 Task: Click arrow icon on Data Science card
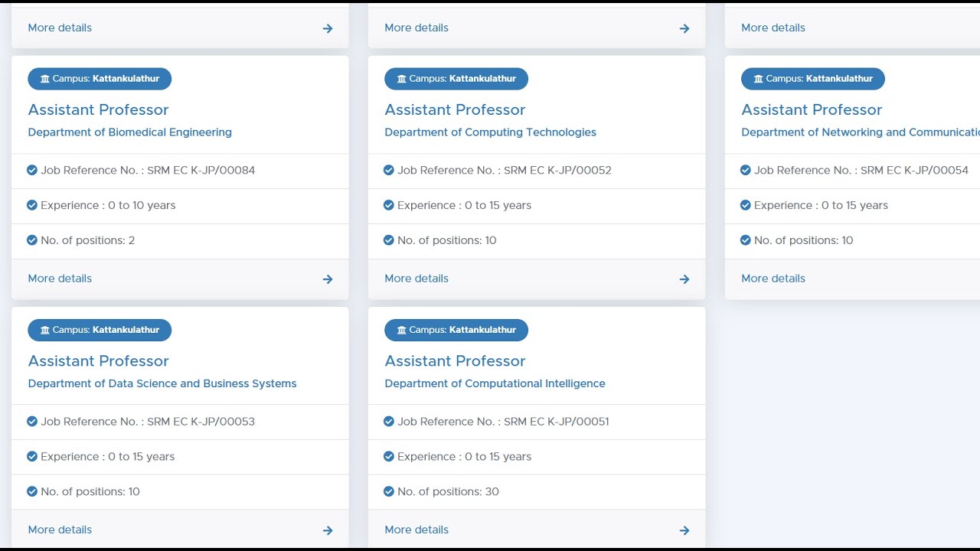click(x=328, y=530)
